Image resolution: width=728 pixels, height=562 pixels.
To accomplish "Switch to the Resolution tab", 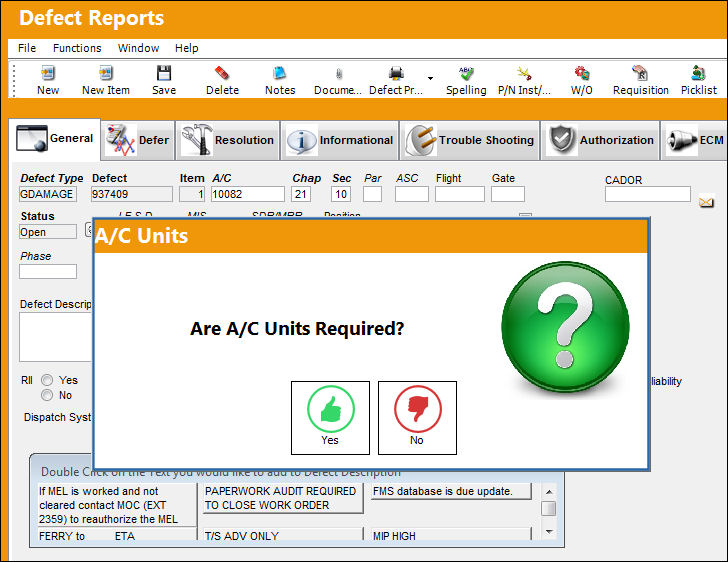I will tap(228, 140).
